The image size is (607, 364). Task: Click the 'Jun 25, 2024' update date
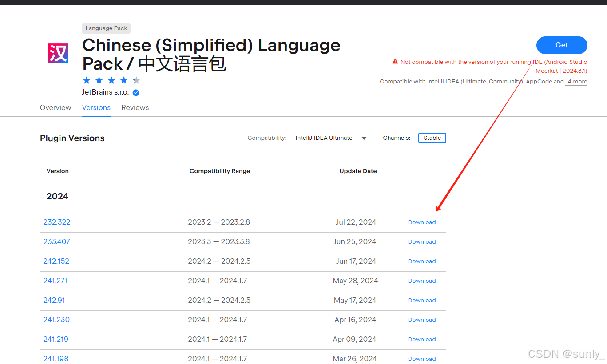pos(355,241)
